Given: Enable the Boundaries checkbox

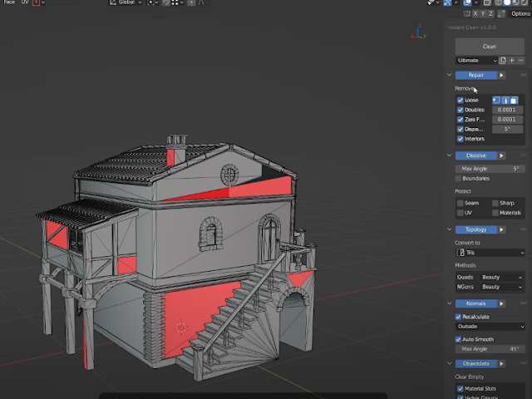Looking at the screenshot, I should click(458, 179).
